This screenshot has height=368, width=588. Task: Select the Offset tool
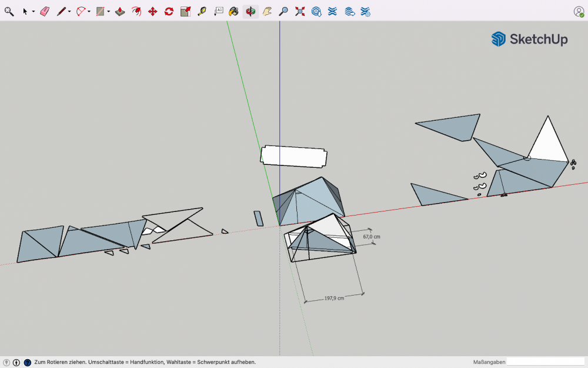[136, 11]
